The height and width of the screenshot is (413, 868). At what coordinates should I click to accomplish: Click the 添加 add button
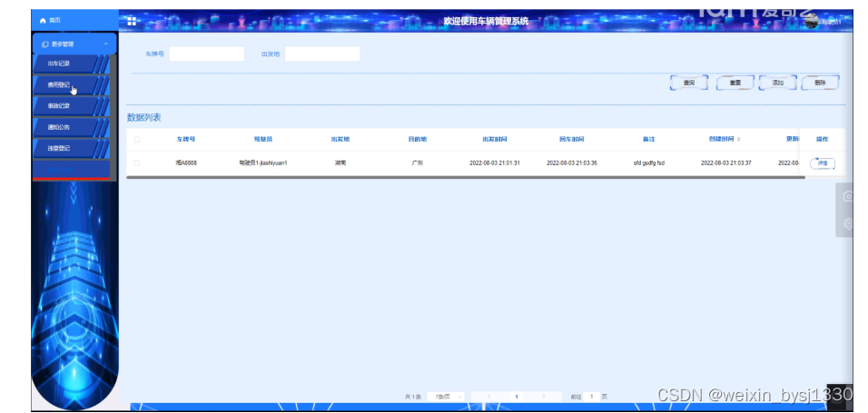[x=778, y=83]
